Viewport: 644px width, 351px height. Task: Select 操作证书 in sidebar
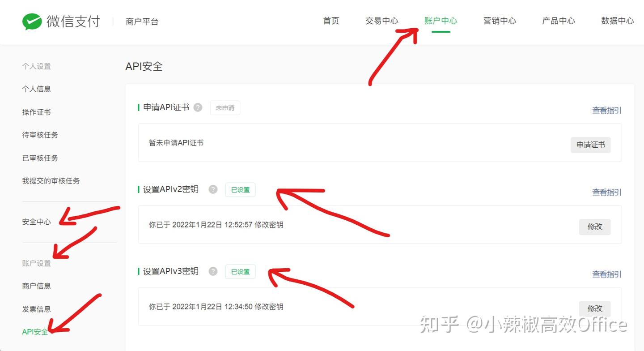pos(37,112)
